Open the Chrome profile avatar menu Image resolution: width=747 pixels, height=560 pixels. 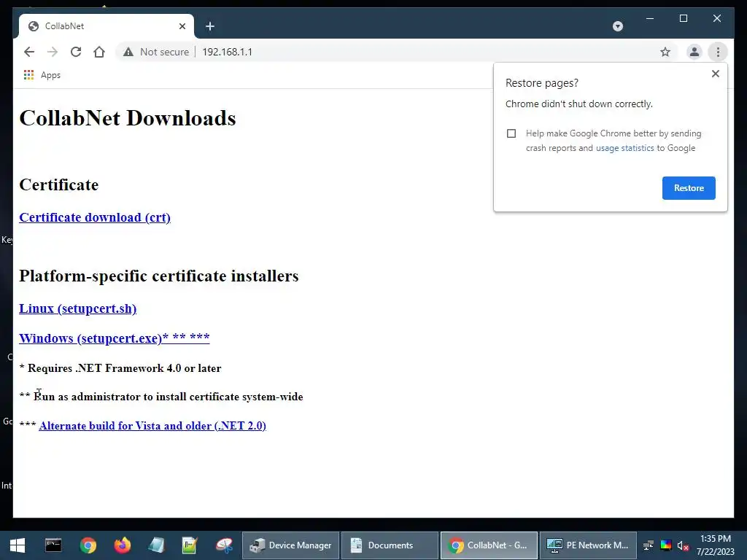(694, 52)
